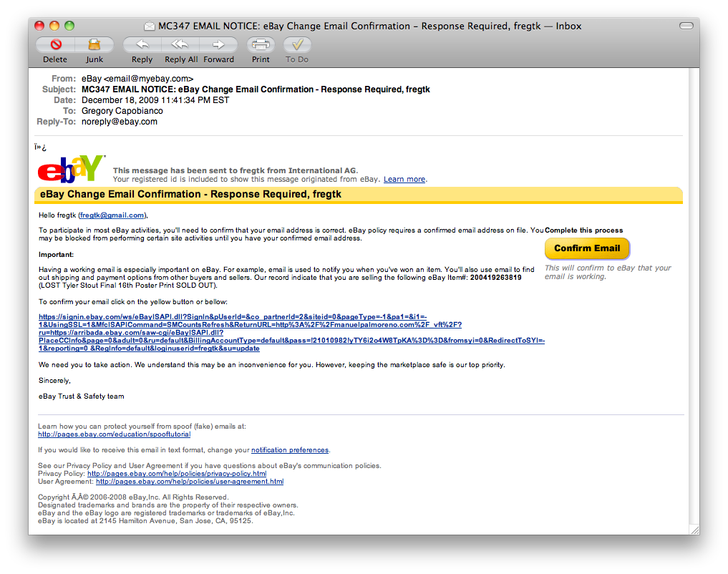Viewport: 728px width, 574px height.
Task: Print the email message
Action: 261,44
